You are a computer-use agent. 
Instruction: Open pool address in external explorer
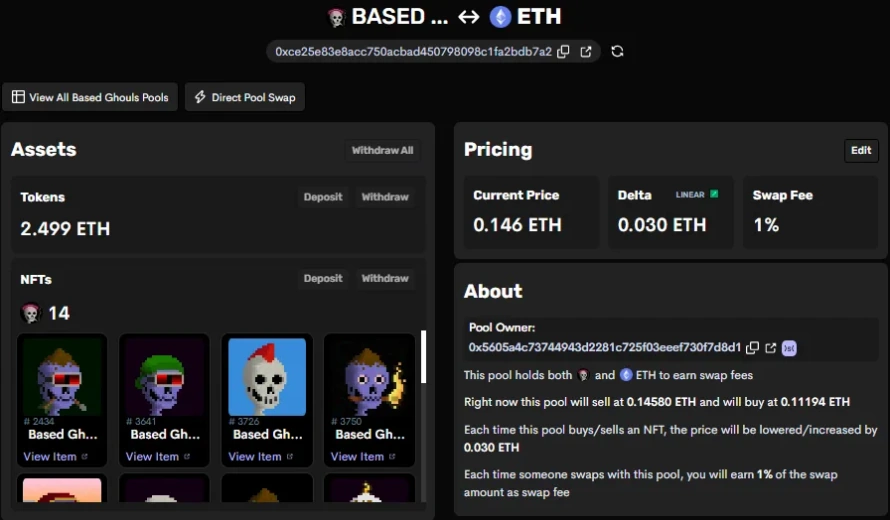586,52
